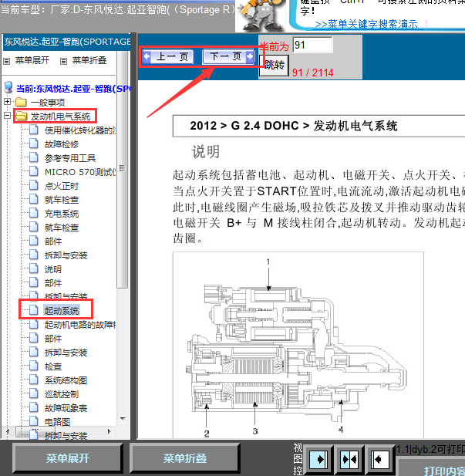Image resolution: width=465 pixels, height=476 pixels.
Task: Click view control left-arrow icon
Action: (x=380, y=459)
